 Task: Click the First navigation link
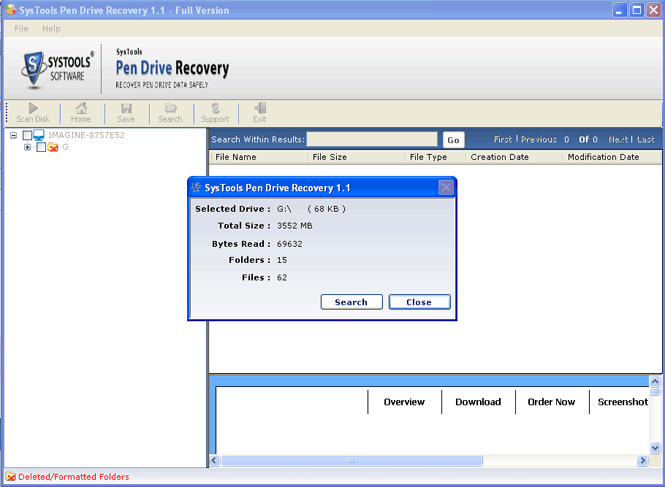pos(503,140)
